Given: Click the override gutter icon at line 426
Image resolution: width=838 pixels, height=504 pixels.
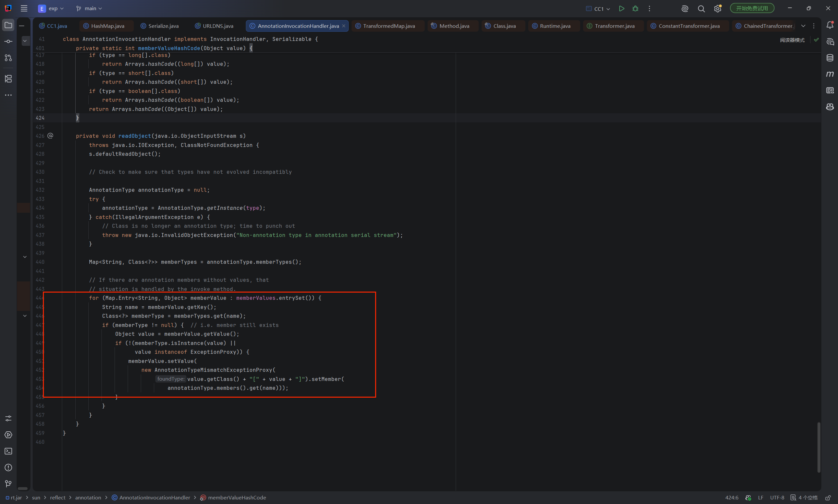Looking at the screenshot, I should (x=50, y=135).
